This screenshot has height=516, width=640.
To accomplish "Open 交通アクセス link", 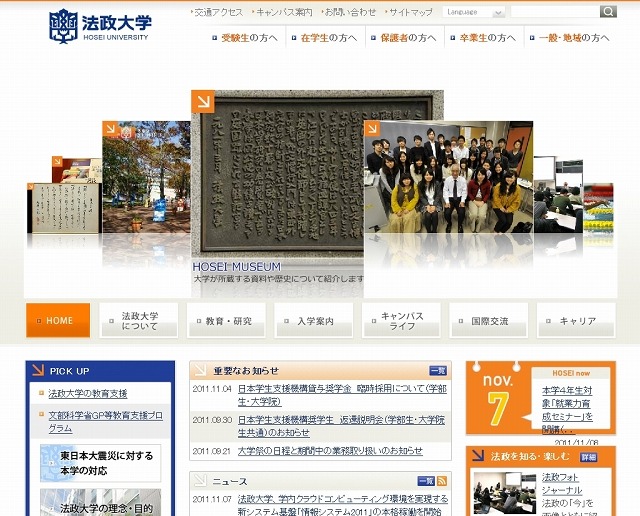I will [x=218, y=12].
